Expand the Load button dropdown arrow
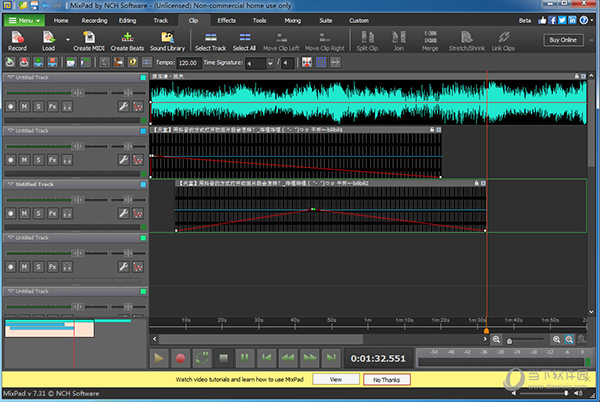Image resolution: width=600 pixels, height=402 pixels. pos(68,39)
